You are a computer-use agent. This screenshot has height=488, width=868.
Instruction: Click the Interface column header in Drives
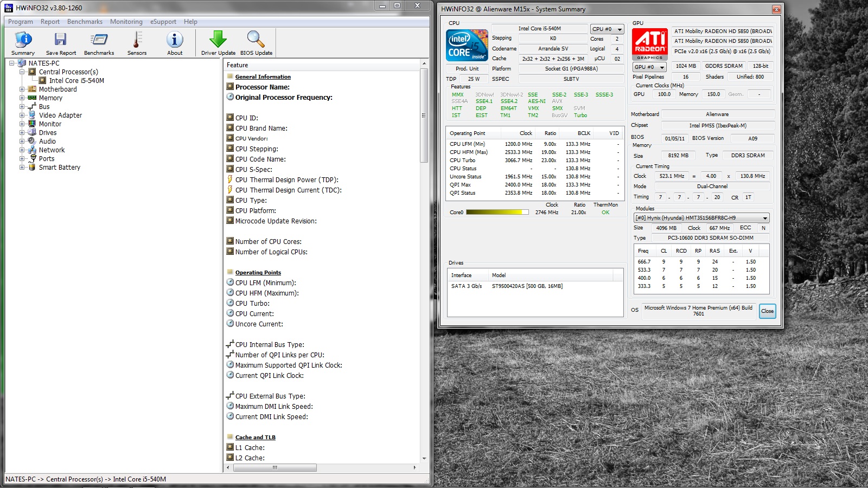[x=468, y=275]
